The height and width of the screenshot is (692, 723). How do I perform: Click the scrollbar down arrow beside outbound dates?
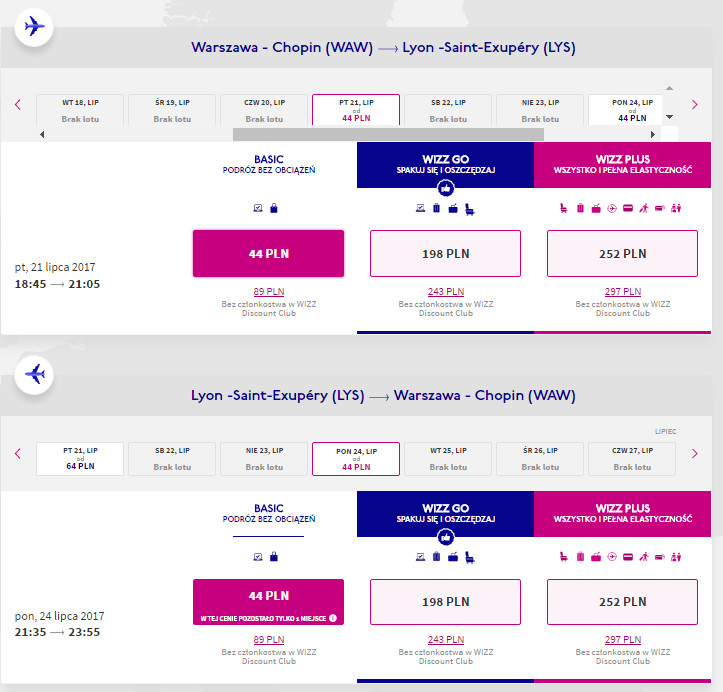tap(670, 117)
